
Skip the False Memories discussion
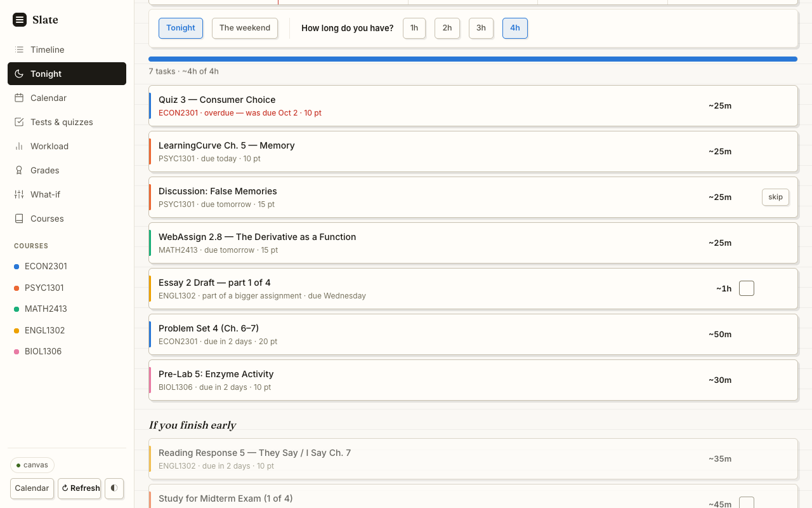pyautogui.click(x=775, y=197)
